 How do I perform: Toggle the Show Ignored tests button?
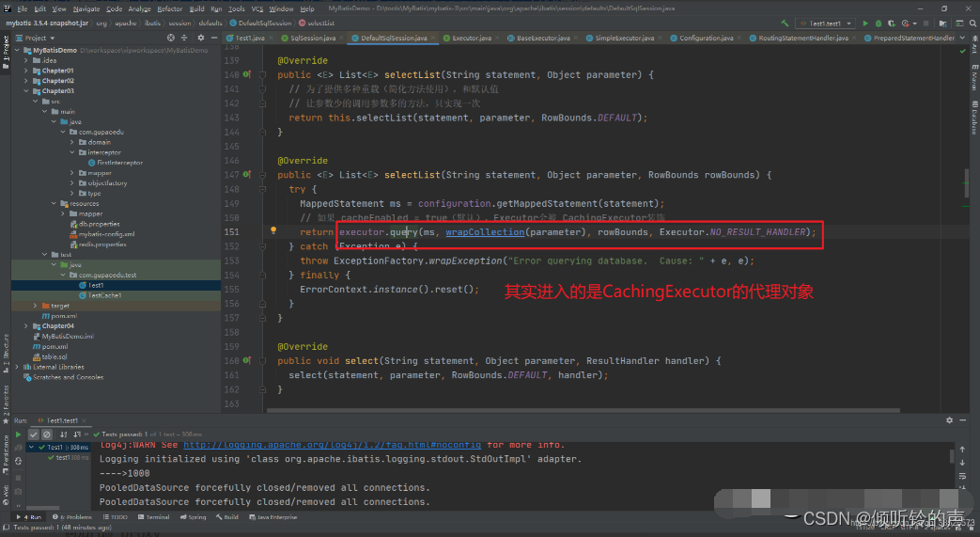(47, 434)
